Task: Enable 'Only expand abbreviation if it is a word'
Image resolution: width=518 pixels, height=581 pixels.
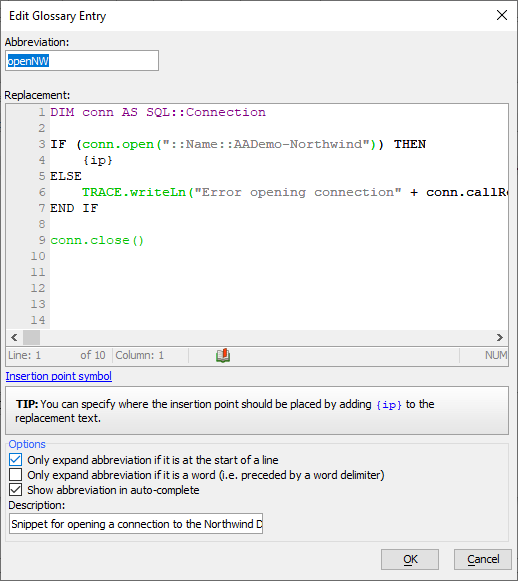Action: [16, 475]
